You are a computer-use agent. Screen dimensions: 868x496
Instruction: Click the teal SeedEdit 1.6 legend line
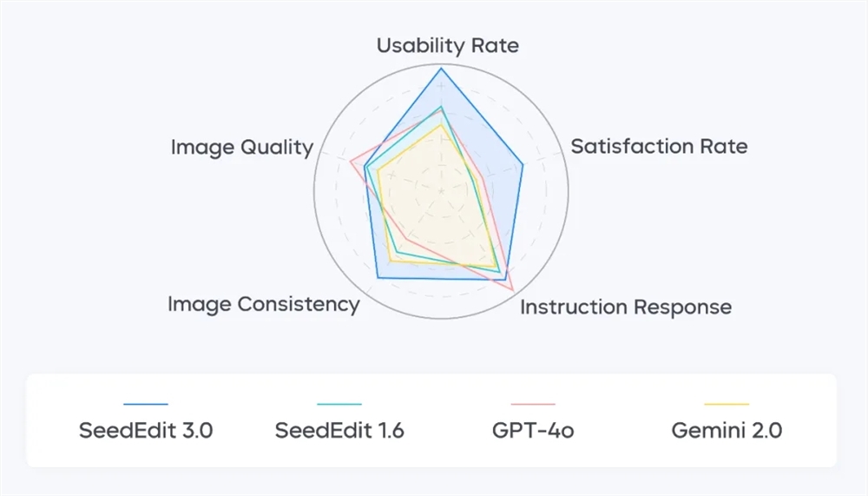tap(339, 405)
